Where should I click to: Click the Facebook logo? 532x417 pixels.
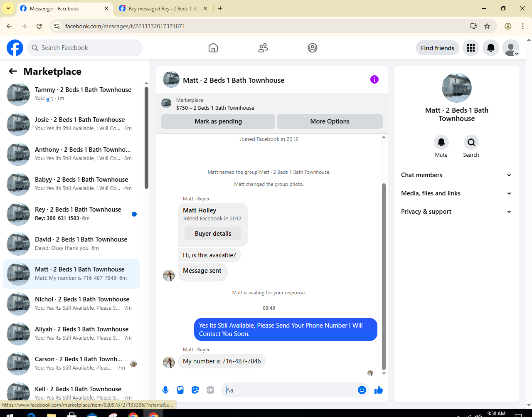coord(15,48)
